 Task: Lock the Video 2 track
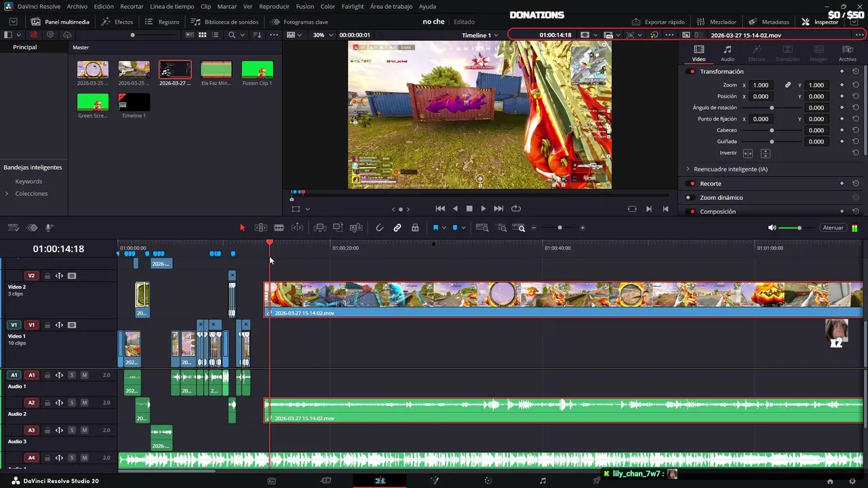[47, 276]
